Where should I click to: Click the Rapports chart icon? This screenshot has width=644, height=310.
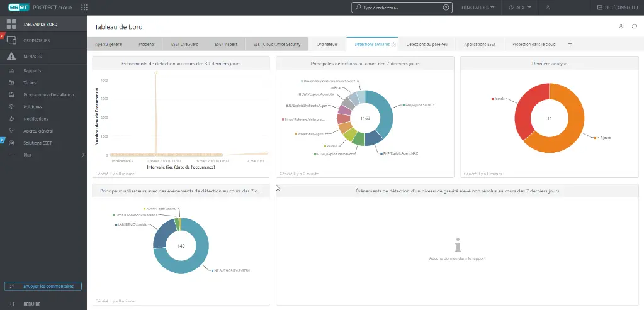[11, 70]
